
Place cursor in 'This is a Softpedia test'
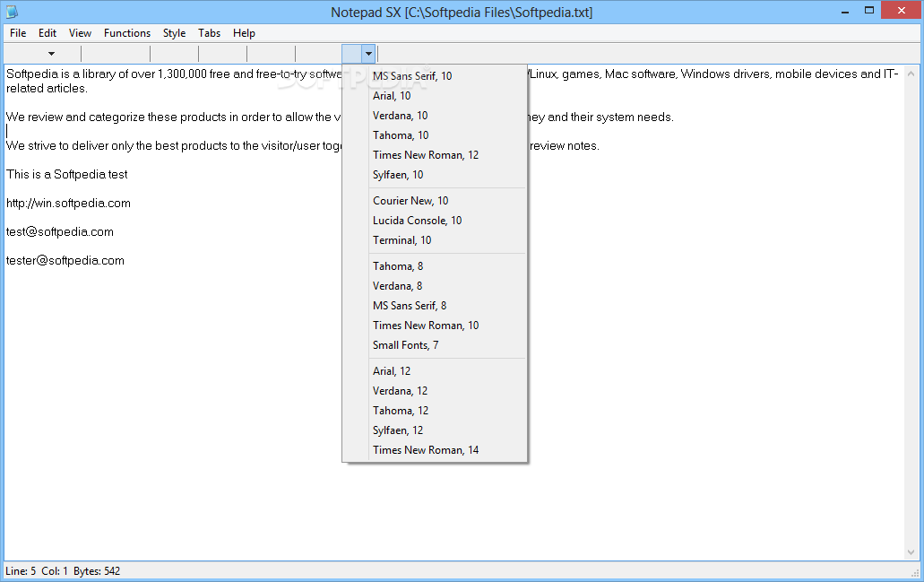pos(66,175)
